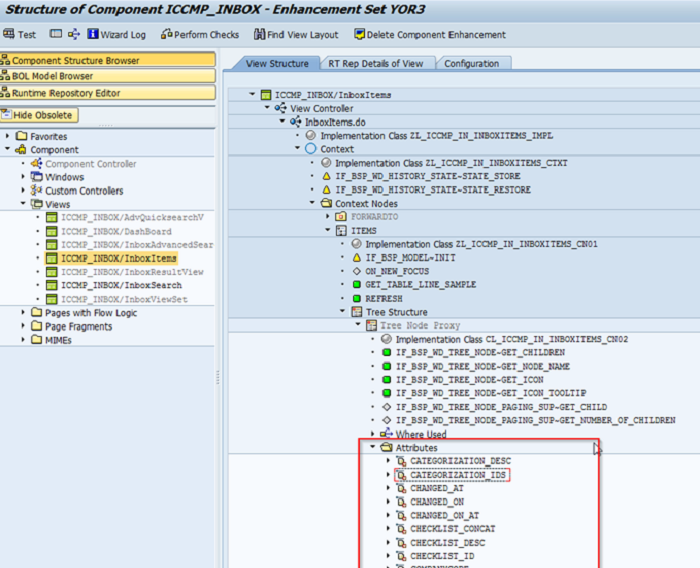Open the BOL Model Browser
Screen dimensions: 700x568
coord(108,76)
